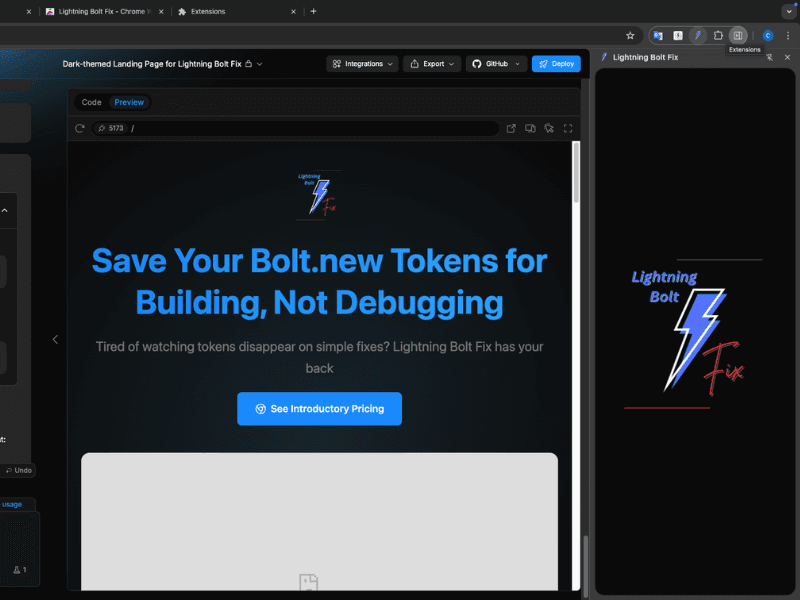Screen dimensions: 800x600
Task: Expand the Export menu
Action: tap(431, 63)
